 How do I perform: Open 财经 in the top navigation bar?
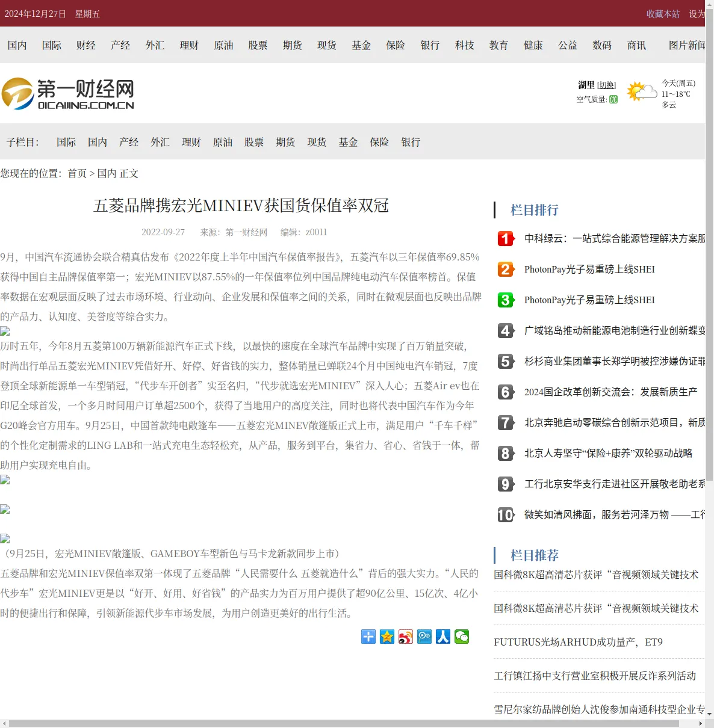pyautogui.click(x=86, y=45)
